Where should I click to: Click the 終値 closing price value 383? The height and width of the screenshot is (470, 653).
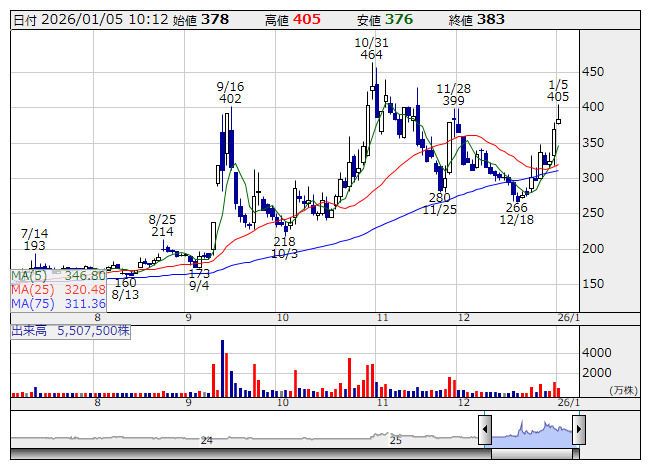[x=491, y=19]
